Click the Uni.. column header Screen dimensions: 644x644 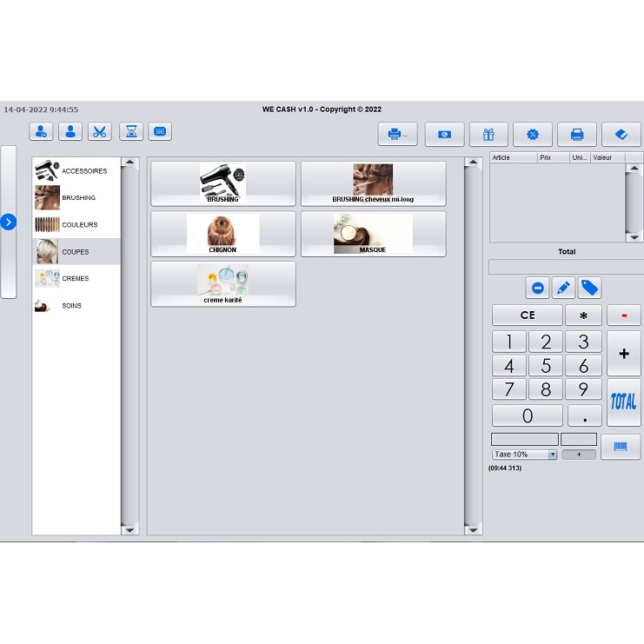click(x=580, y=157)
